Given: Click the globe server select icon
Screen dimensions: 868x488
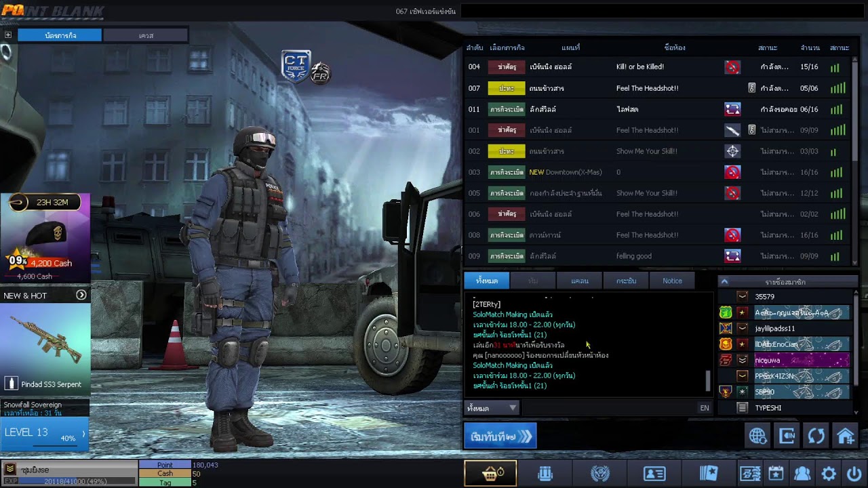Looking at the screenshot, I should (x=757, y=436).
